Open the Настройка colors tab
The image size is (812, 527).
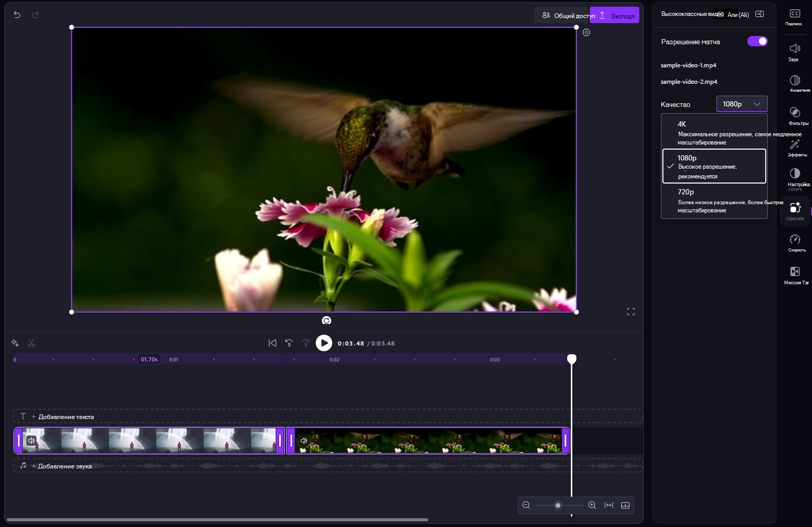(795, 179)
